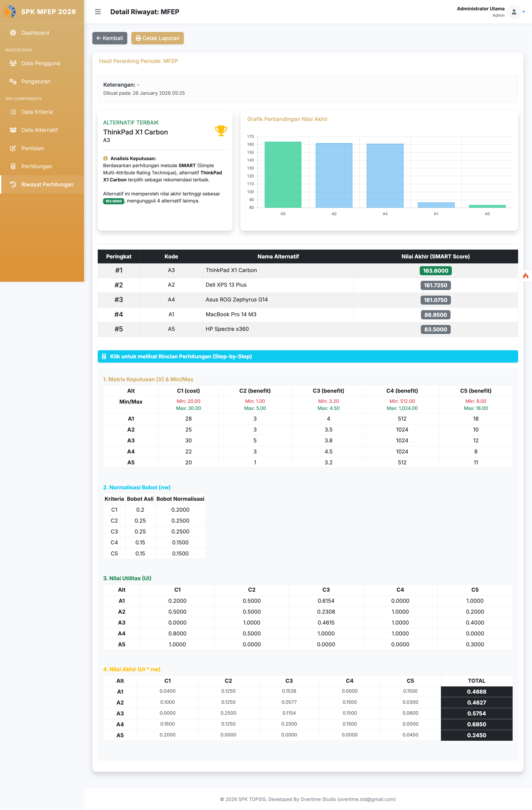This screenshot has width=532, height=810.
Task: Click the calculator icon in the cyan bar
Action: click(x=104, y=356)
